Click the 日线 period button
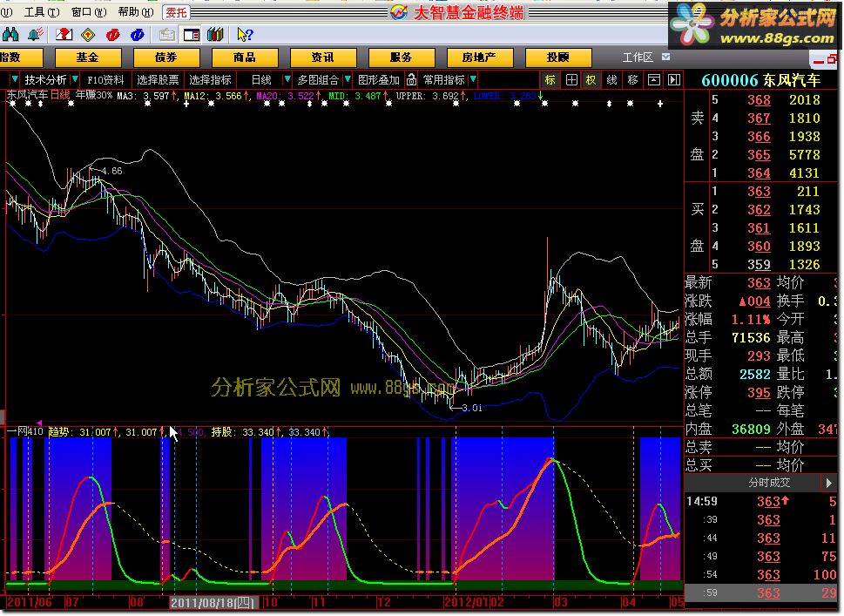Screen dimensions: 844x616 (x=261, y=80)
